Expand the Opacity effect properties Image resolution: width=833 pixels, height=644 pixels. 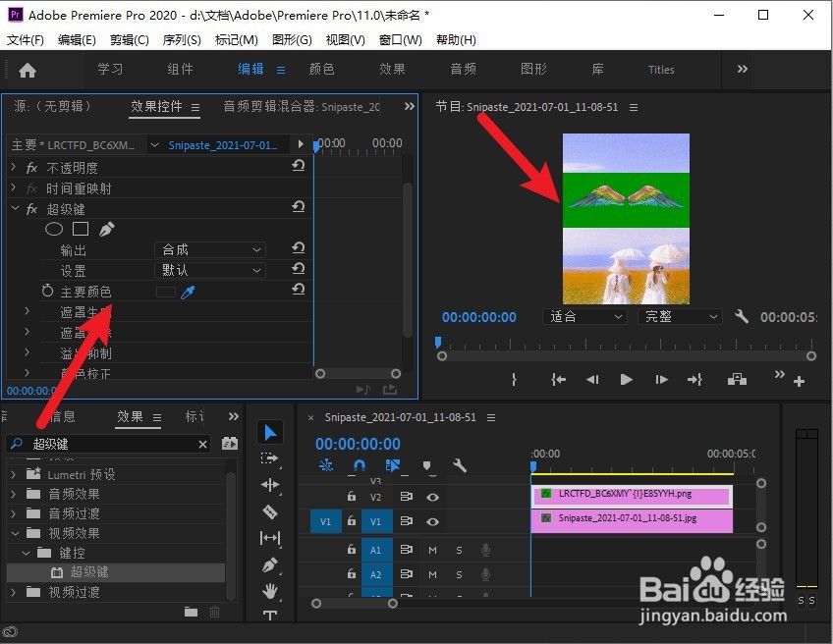[14, 167]
